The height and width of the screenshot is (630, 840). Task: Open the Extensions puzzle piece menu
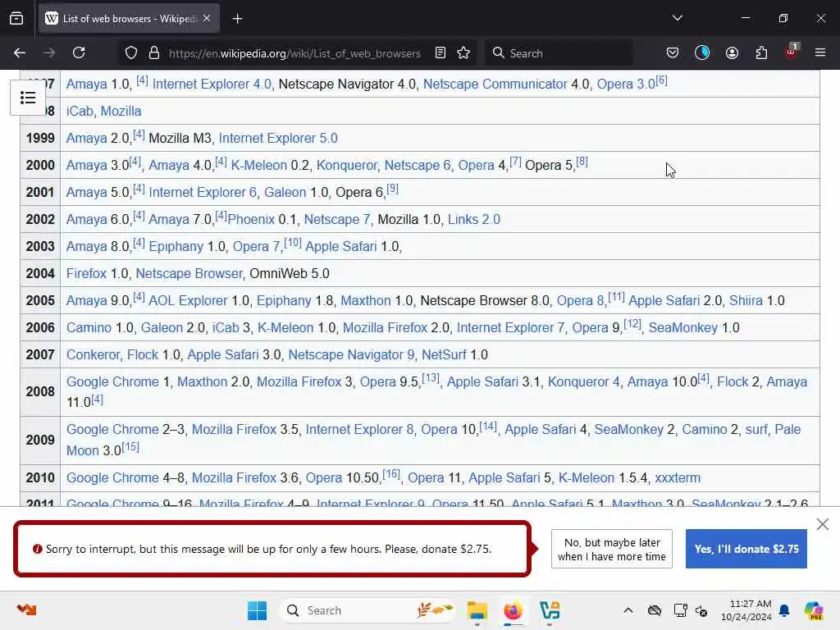[x=761, y=53]
